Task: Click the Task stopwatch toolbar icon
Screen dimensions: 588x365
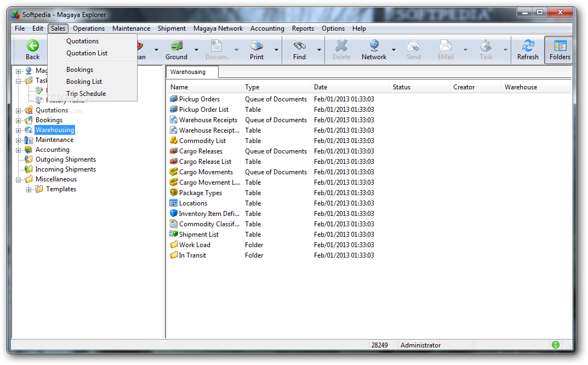Action: (x=486, y=46)
